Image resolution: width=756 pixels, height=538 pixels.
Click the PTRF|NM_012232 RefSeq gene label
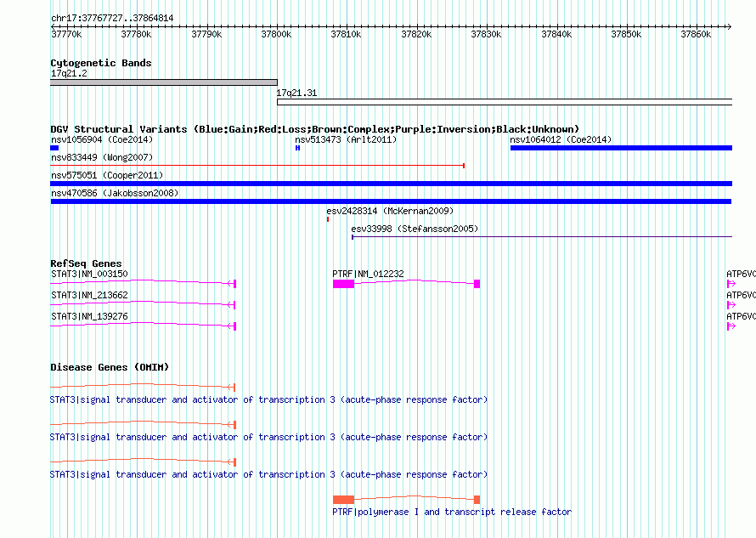coord(368,274)
